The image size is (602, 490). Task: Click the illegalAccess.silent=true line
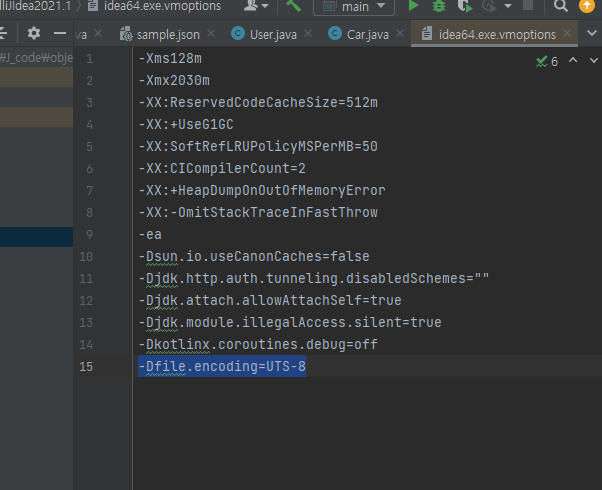(290, 323)
